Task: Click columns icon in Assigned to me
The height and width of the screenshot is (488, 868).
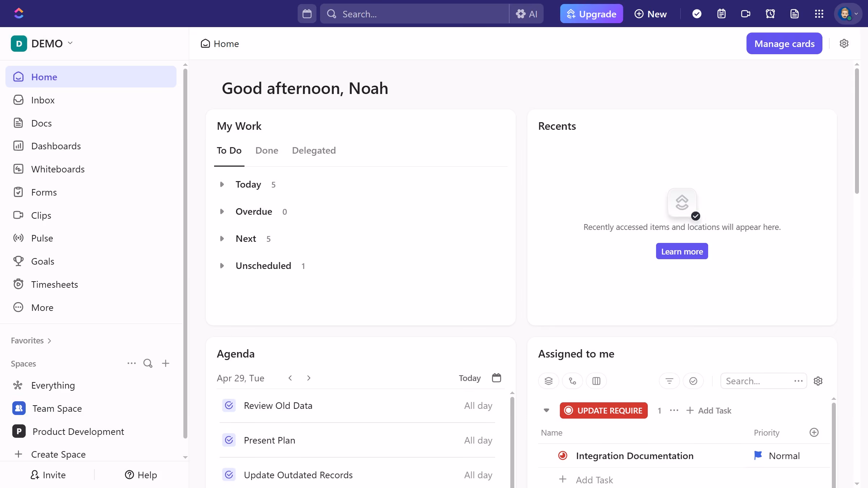Action: click(x=596, y=381)
